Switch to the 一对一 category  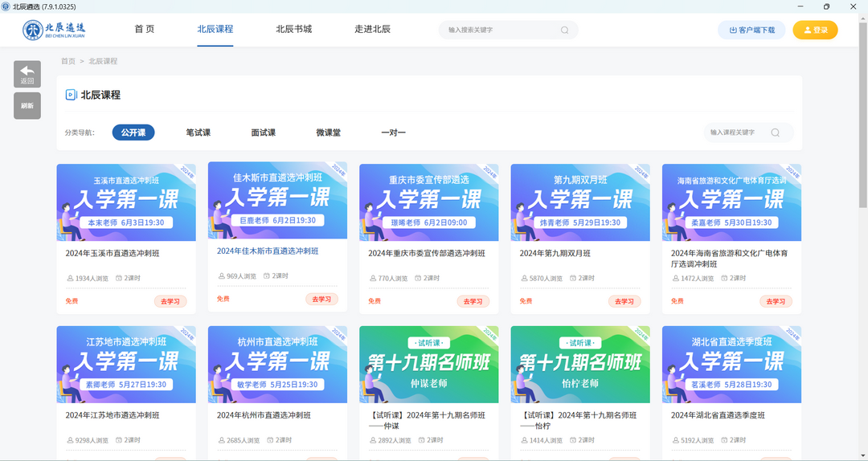(x=394, y=133)
